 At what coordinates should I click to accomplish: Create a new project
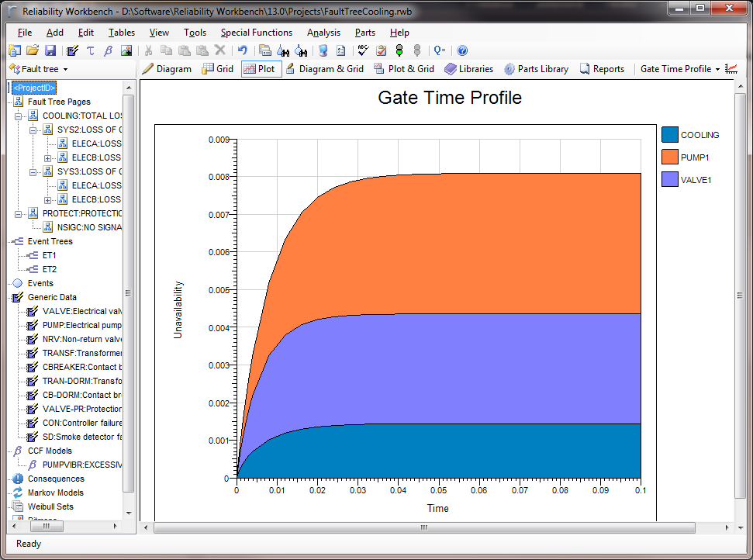[15, 50]
